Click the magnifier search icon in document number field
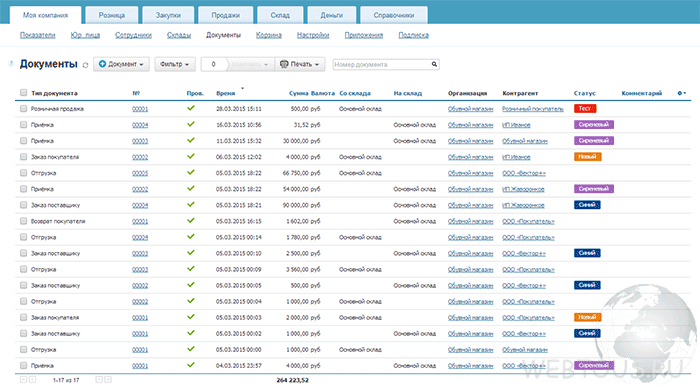Image resolution: width=700 pixels, height=390 pixels. click(434, 64)
